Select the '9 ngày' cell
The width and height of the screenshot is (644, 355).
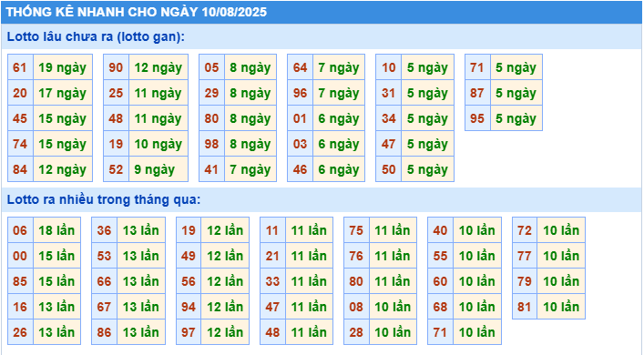coord(158,169)
